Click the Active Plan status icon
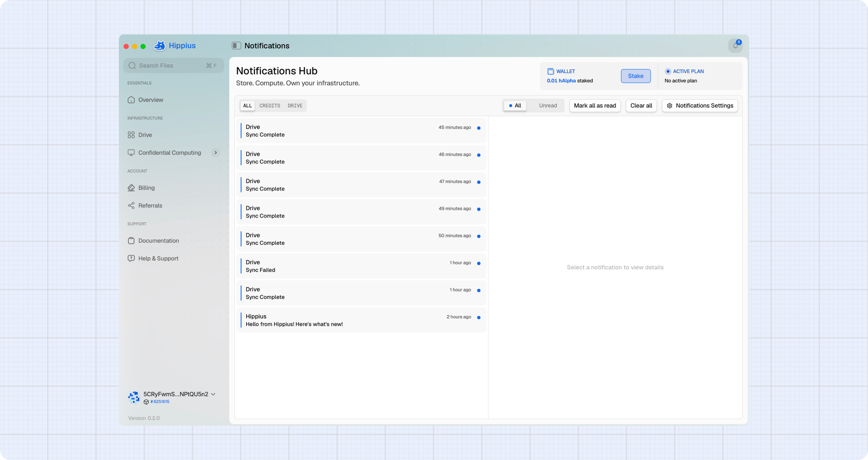Viewport: 868px width, 460px height. [x=668, y=71]
